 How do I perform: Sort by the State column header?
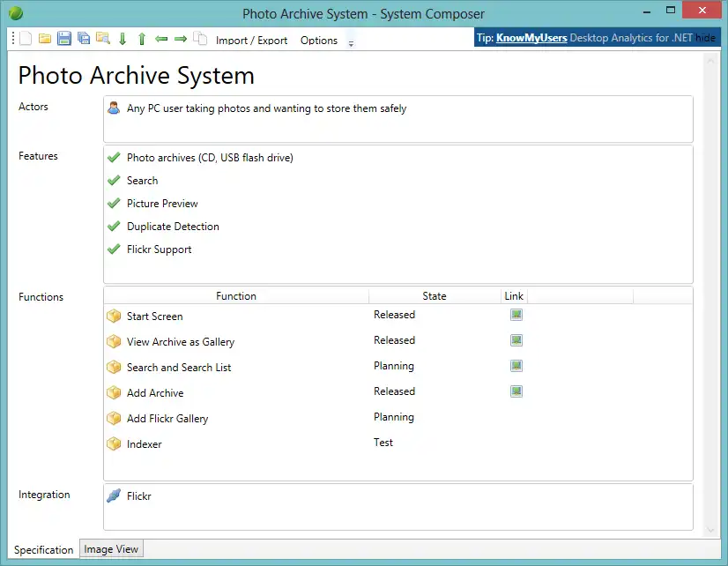point(435,296)
